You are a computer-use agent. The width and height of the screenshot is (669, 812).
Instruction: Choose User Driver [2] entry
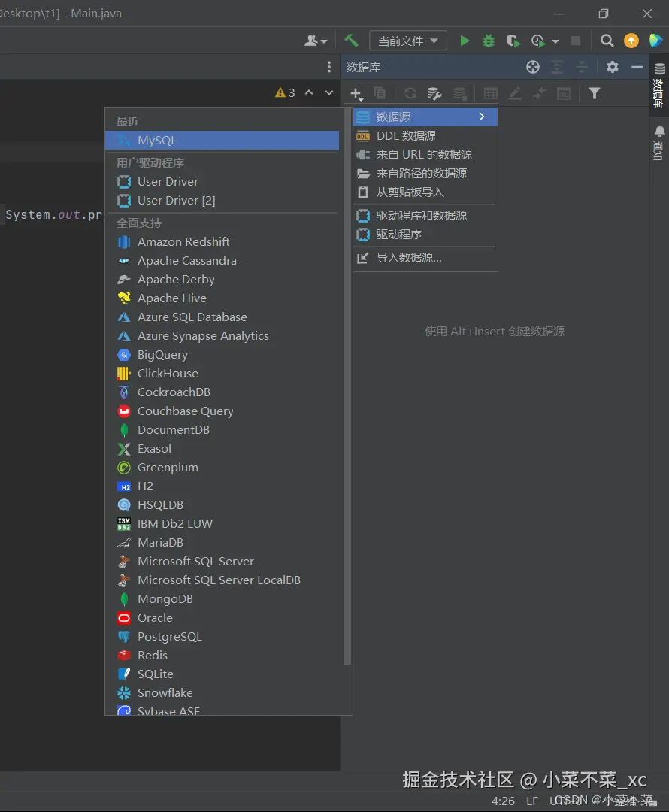222,201
